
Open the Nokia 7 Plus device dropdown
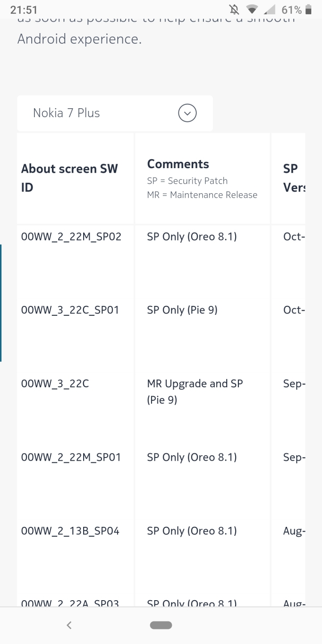tap(115, 113)
